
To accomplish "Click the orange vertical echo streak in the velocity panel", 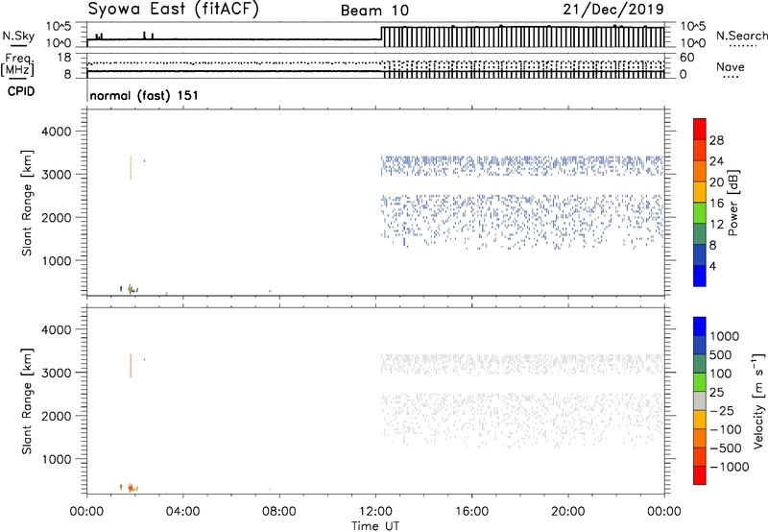I will (131, 366).
